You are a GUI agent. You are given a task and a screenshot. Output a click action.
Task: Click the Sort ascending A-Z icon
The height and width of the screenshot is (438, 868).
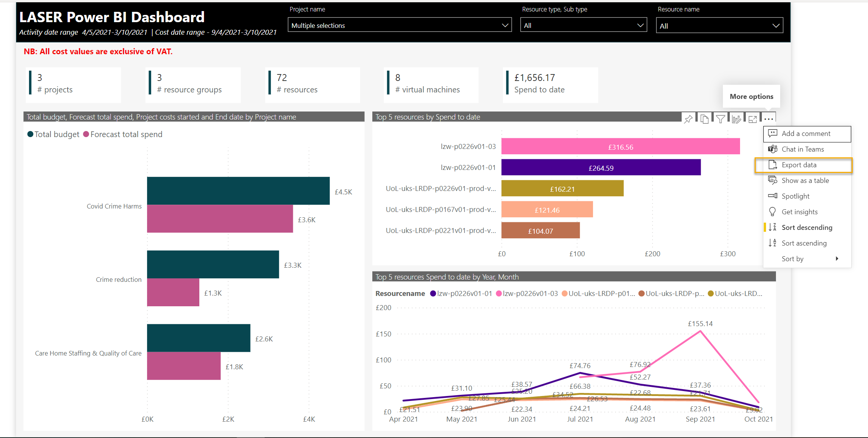coord(773,243)
